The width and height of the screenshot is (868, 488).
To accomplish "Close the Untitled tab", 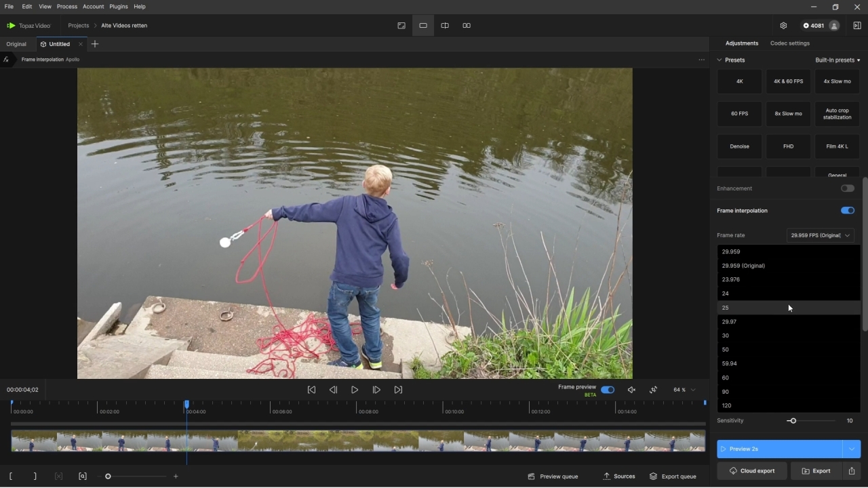I will (x=81, y=44).
